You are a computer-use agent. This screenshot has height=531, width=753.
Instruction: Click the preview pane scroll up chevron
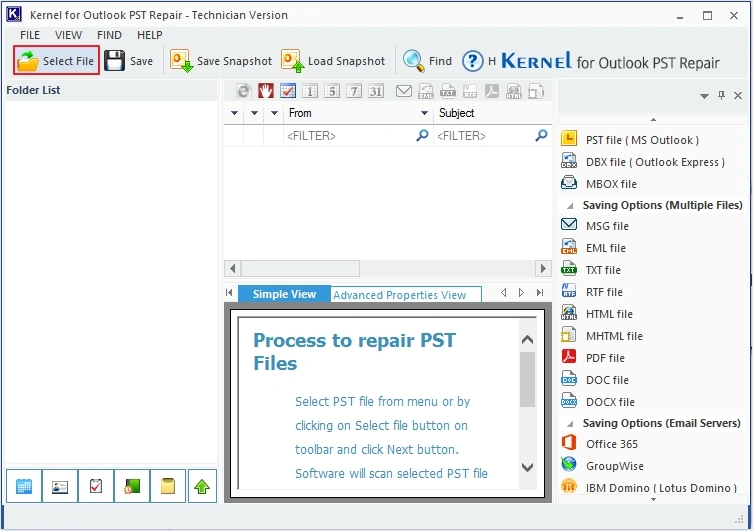[x=527, y=340]
